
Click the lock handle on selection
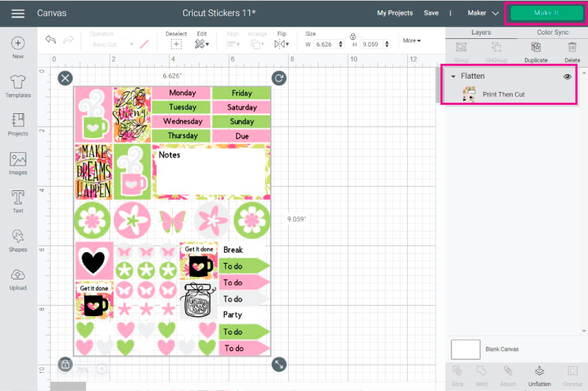point(65,364)
